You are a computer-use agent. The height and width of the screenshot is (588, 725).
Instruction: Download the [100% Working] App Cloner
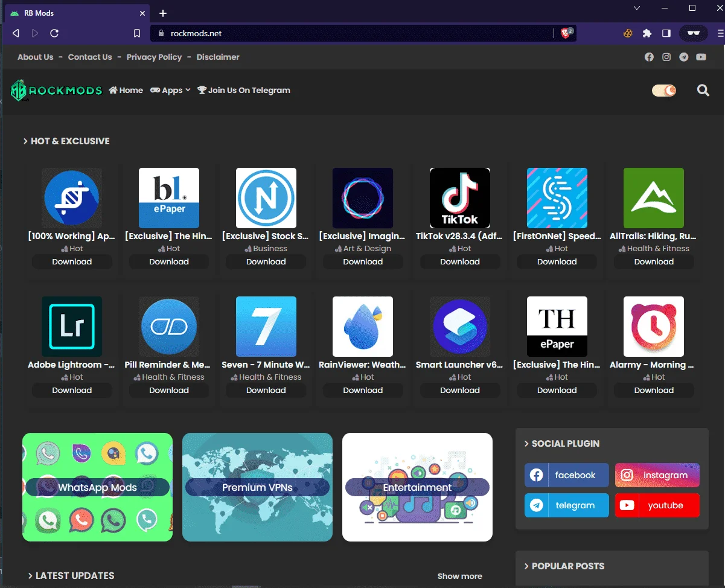[72, 262]
